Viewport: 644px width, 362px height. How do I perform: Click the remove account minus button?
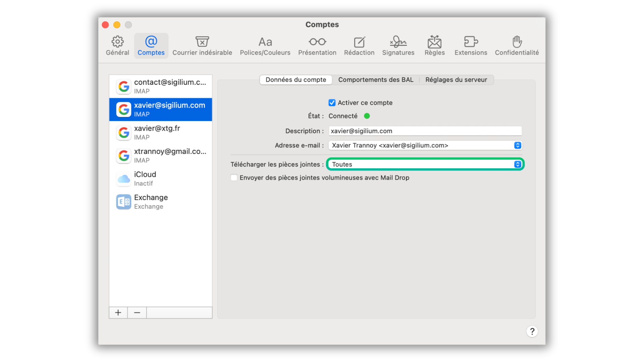pyautogui.click(x=137, y=313)
